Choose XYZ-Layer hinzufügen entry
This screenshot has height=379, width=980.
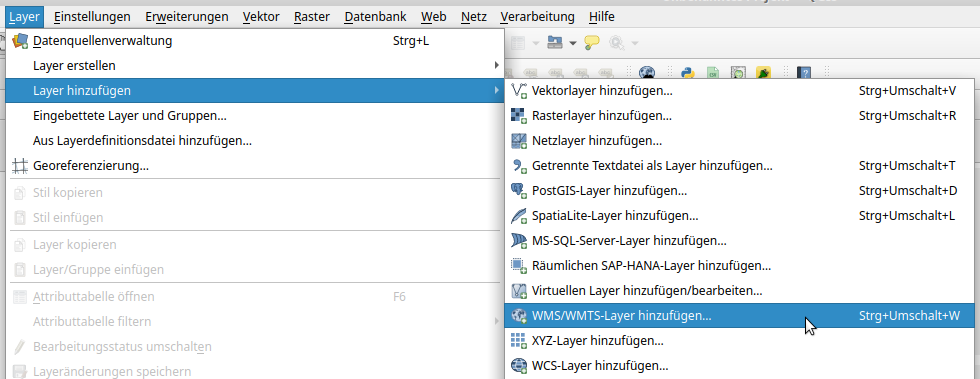coord(740,341)
